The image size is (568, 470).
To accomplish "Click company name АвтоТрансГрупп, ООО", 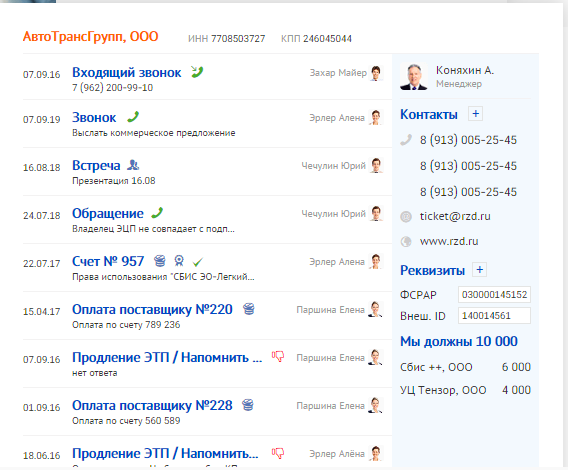I will [x=91, y=37].
